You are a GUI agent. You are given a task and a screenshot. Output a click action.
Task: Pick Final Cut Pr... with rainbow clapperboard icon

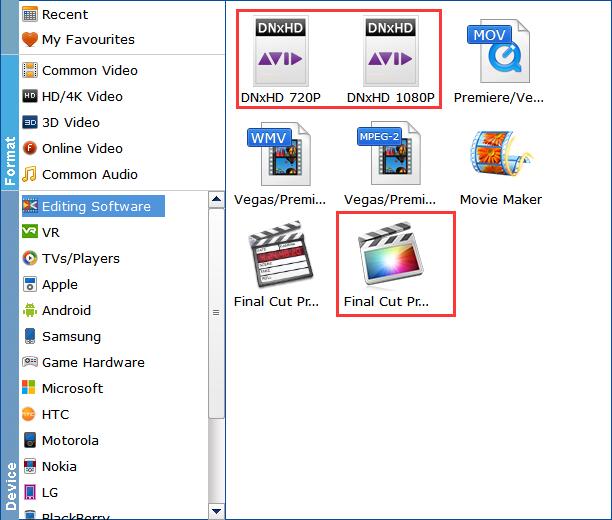(x=387, y=265)
